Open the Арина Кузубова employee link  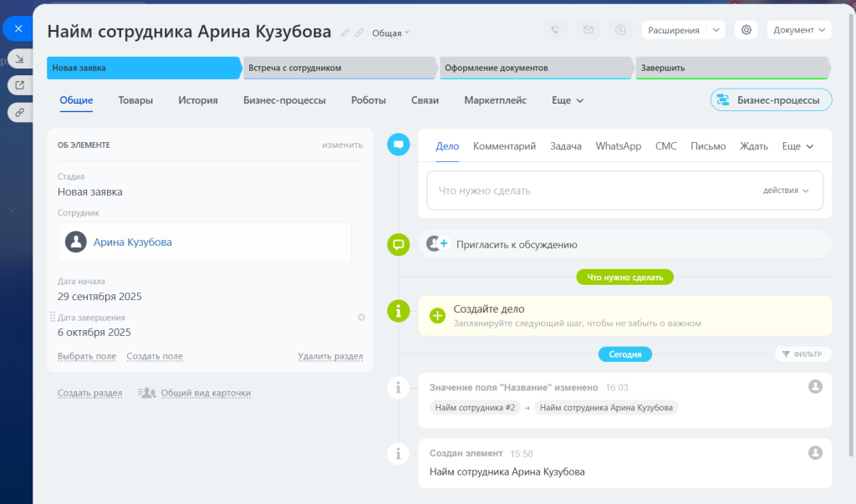click(133, 242)
